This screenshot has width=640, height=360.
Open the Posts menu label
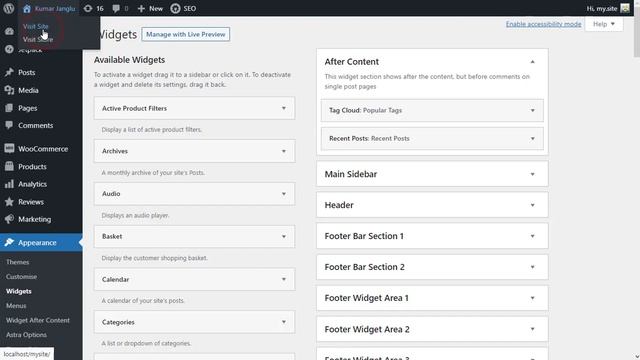[x=27, y=72]
